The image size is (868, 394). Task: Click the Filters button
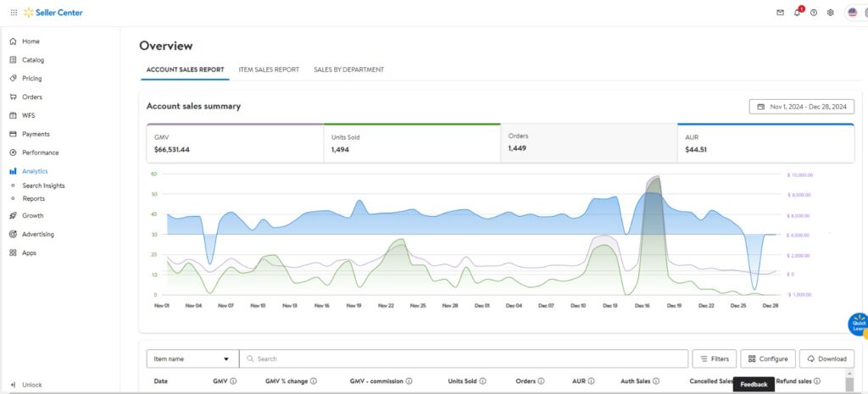[714, 358]
